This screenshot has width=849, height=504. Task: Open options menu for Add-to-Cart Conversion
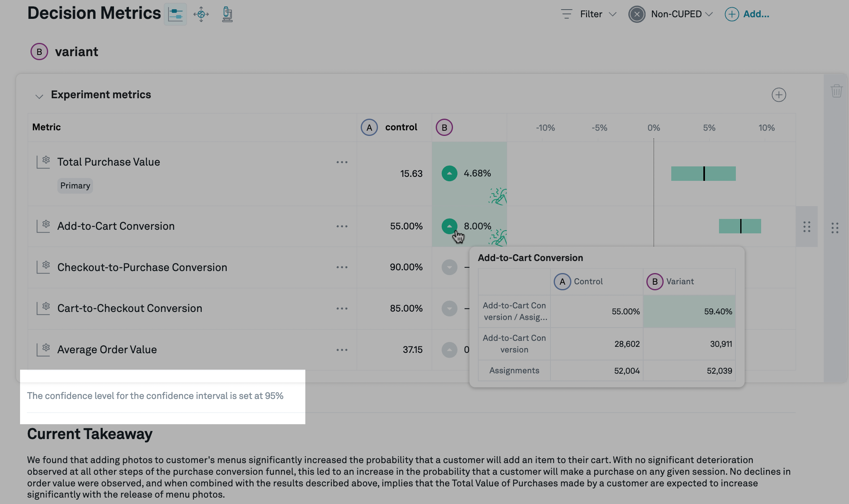342,227
